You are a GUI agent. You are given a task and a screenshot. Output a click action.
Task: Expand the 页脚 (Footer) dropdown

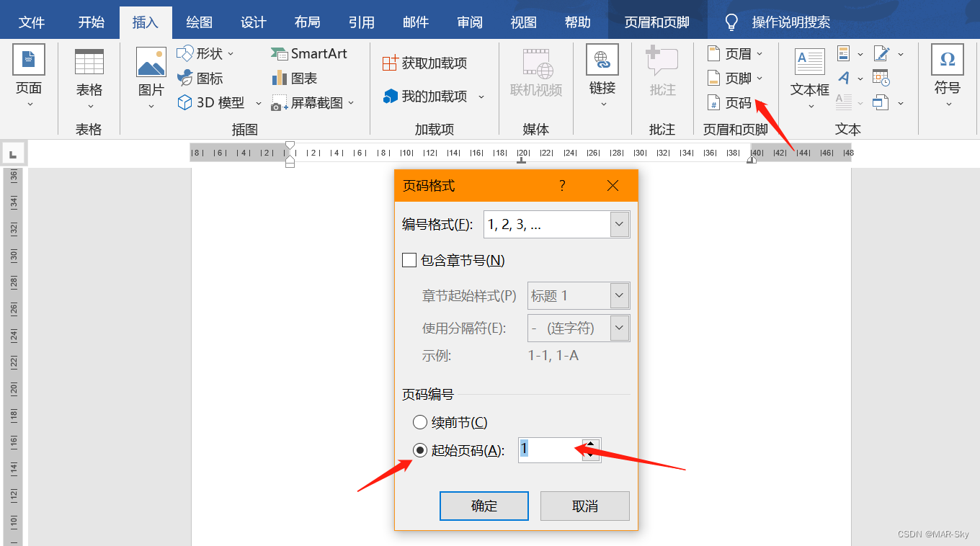tap(759, 79)
